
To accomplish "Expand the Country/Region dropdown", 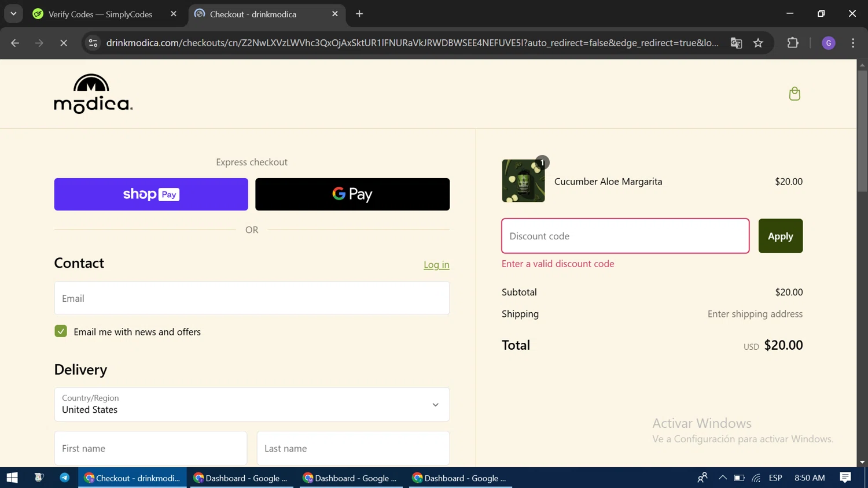I will point(252,404).
